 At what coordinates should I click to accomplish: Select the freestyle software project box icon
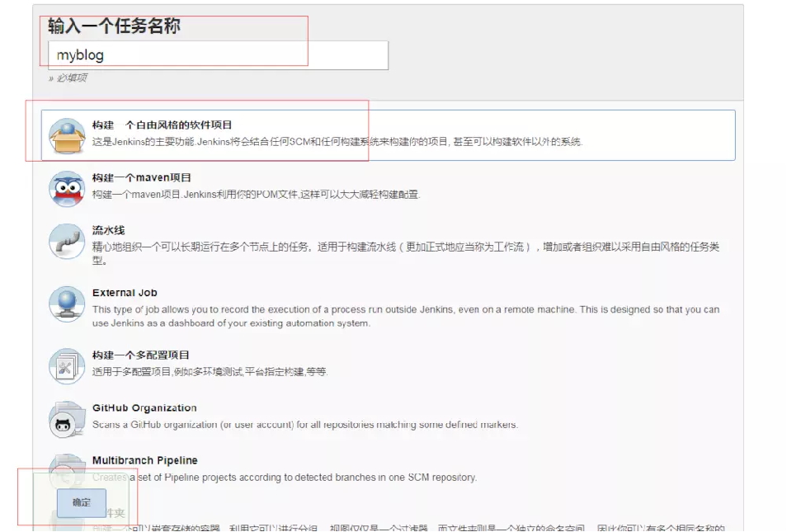point(67,135)
